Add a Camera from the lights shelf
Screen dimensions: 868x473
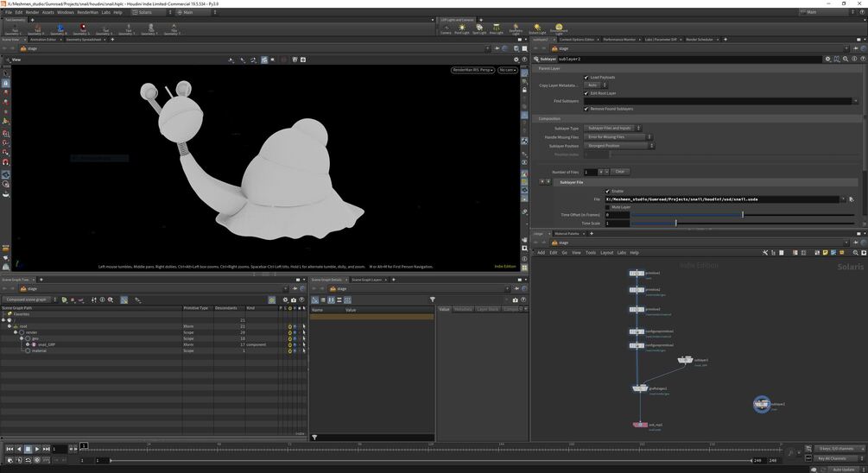pos(446,28)
